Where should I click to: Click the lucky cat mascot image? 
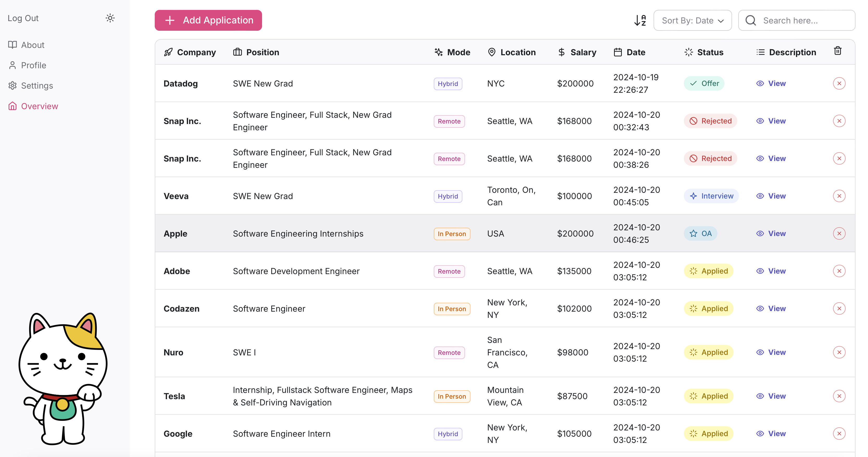63,378
